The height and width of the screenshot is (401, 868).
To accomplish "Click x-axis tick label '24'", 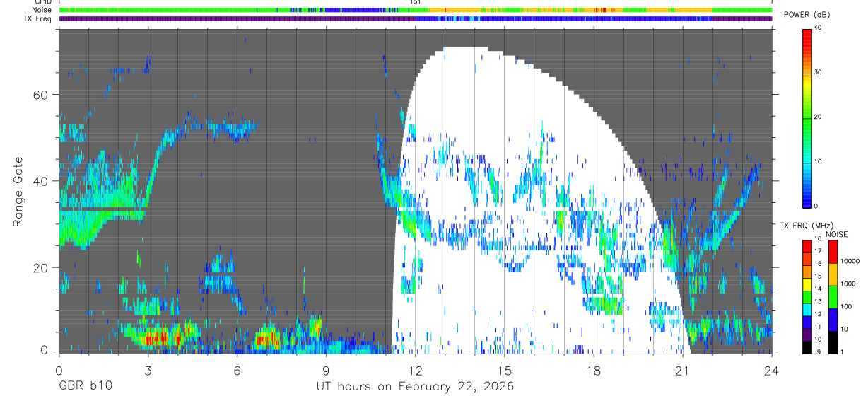I will coord(771,371).
